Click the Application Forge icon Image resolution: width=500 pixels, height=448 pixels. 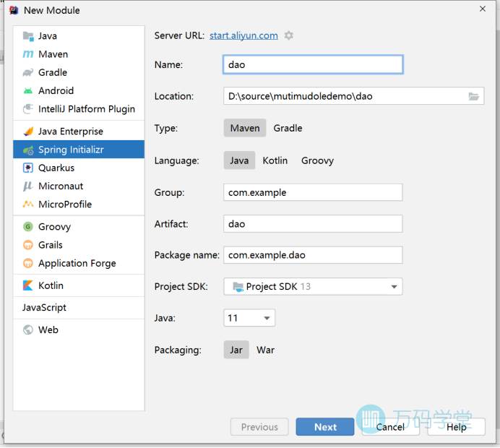click(x=28, y=263)
